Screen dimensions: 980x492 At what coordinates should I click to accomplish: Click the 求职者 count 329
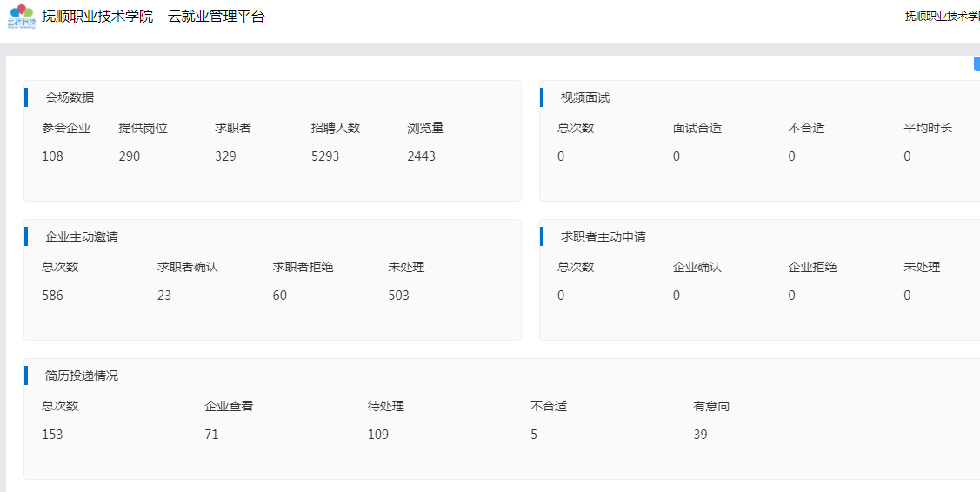click(225, 156)
